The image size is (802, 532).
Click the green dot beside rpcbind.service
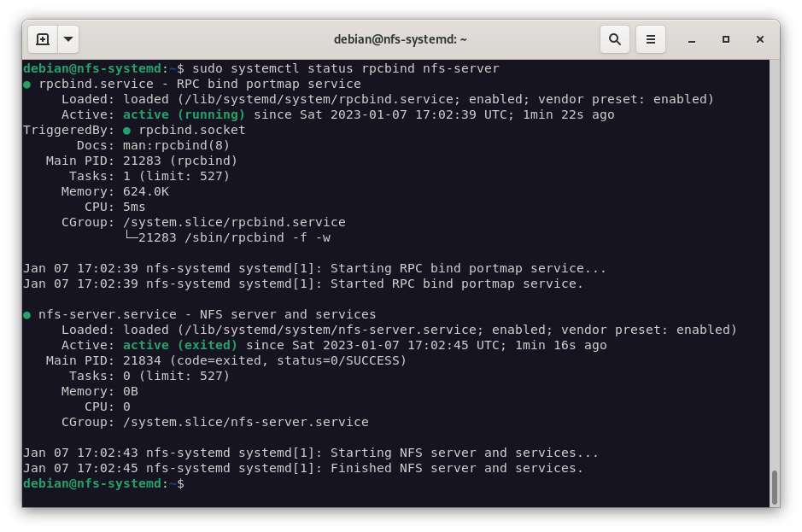(x=27, y=85)
